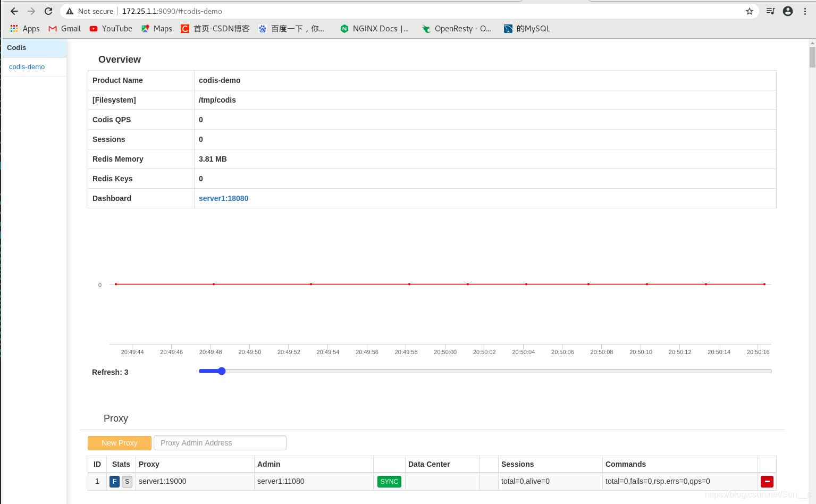Viewport: 816px width, 504px height.
Task: Bookmark this page with the star icon
Action: tap(750, 11)
